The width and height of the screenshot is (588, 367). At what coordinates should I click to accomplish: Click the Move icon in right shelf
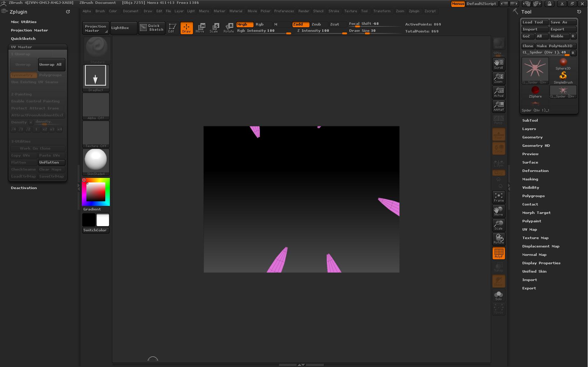tap(499, 211)
